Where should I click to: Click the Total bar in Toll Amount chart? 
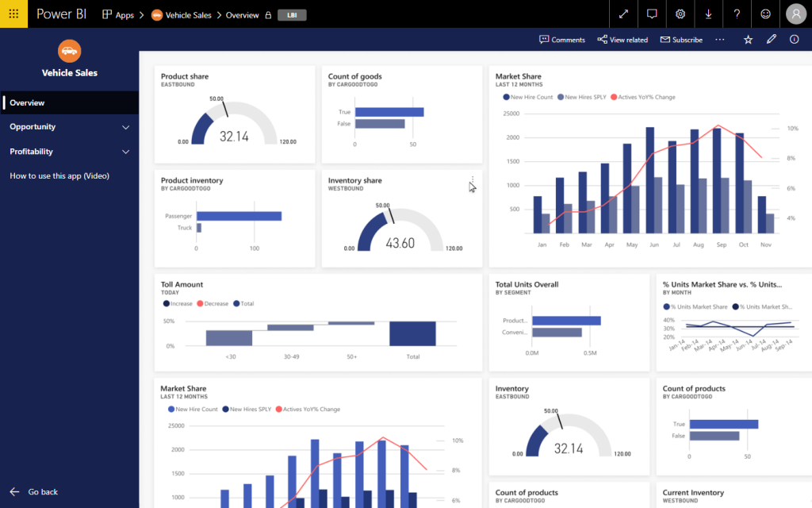pyautogui.click(x=412, y=333)
